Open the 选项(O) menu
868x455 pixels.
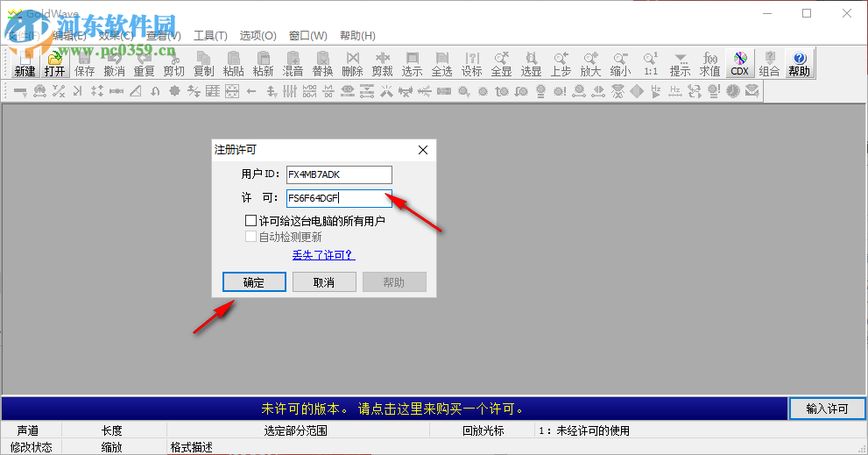[x=258, y=35]
